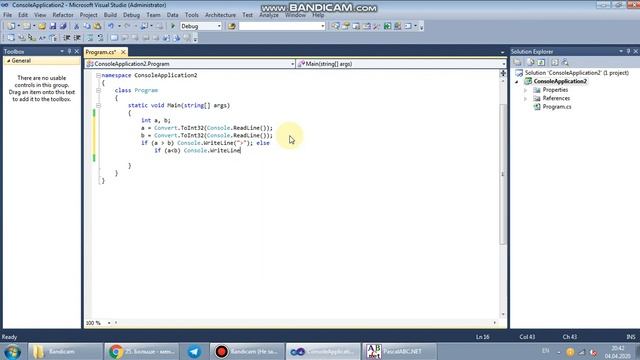Image resolution: width=640 pixels, height=360 pixels.
Task: Click Solution Explorer Show All Files icon
Action: [531, 62]
